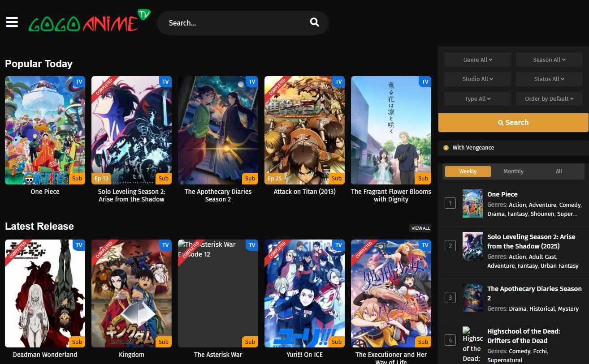This screenshot has width=589, height=364.
Task: Click Apothecary Diaries small thumbnail in ranking
Action: point(472,298)
